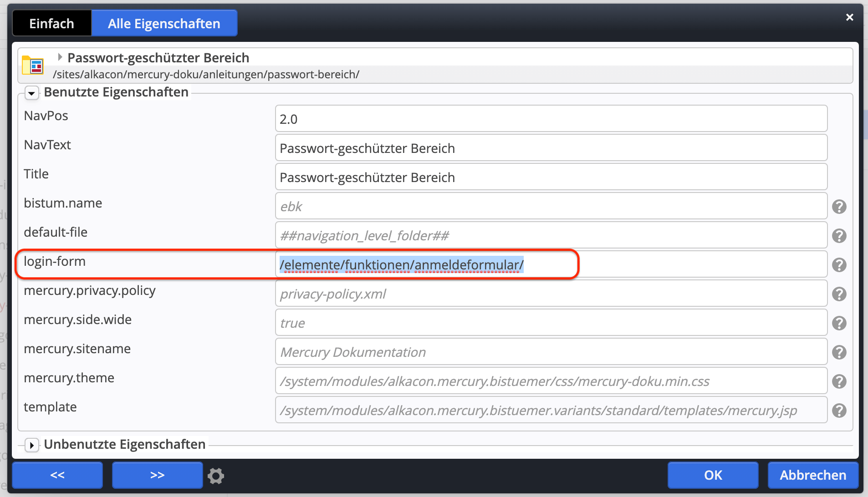Collapse the Benutzte Eigenschaften section
Screen dimensions: 868x497
coord(31,93)
